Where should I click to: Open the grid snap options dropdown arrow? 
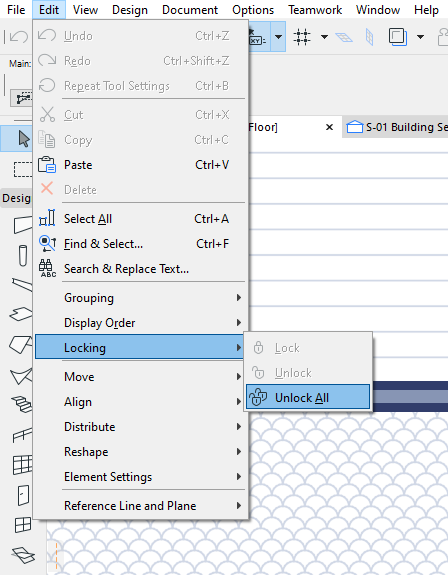tap(324, 37)
